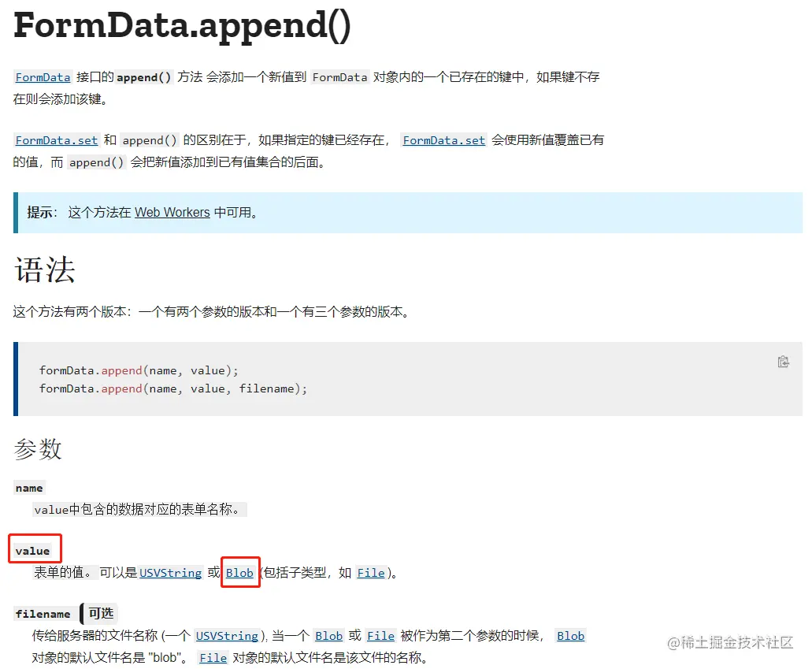Open the FormData interface link

[43, 77]
